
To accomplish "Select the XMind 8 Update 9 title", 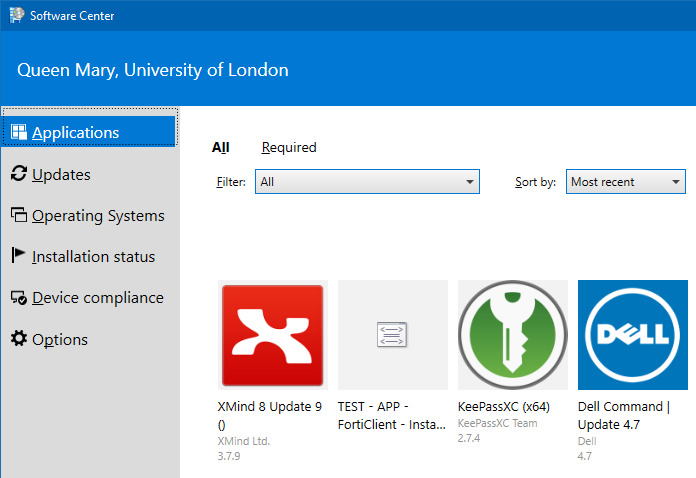I will 270,415.
